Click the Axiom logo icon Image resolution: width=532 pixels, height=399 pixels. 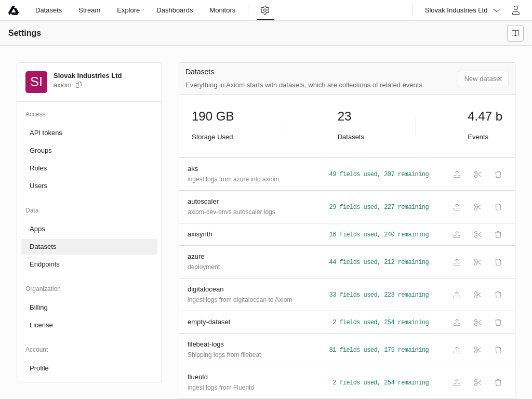pos(14,10)
